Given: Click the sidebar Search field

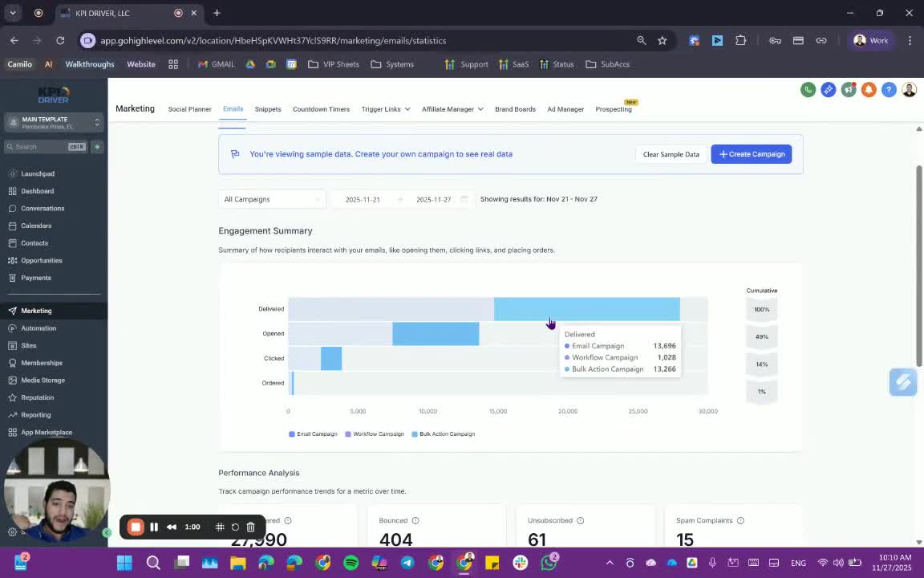Looking at the screenshot, I should pyautogui.click(x=46, y=147).
